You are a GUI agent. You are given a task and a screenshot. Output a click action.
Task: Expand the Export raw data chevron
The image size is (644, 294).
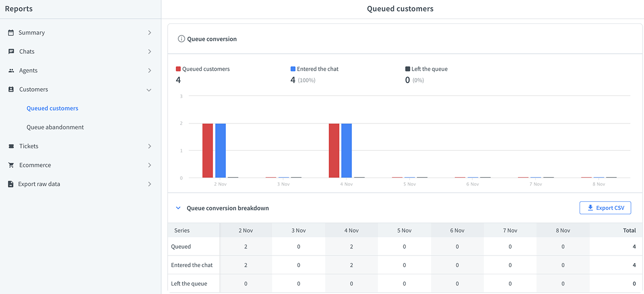click(x=149, y=184)
